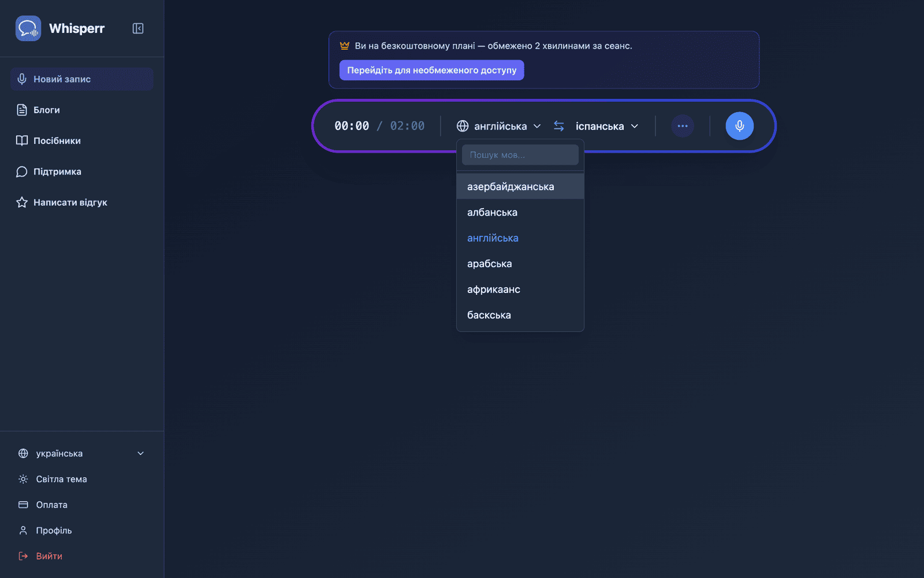Swap source and target languages
This screenshot has height=578, width=924.
[x=558, y=126]
